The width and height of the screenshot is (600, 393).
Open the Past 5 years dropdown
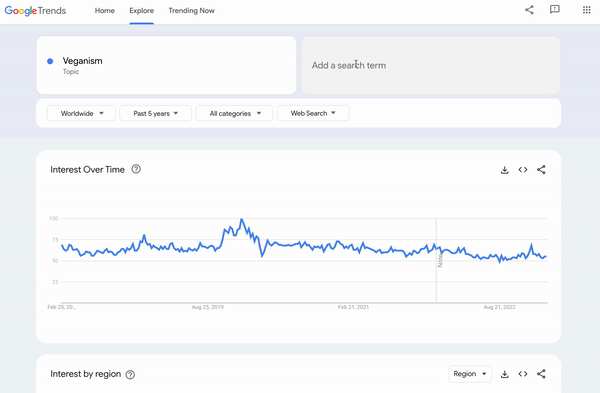point(155,113)
